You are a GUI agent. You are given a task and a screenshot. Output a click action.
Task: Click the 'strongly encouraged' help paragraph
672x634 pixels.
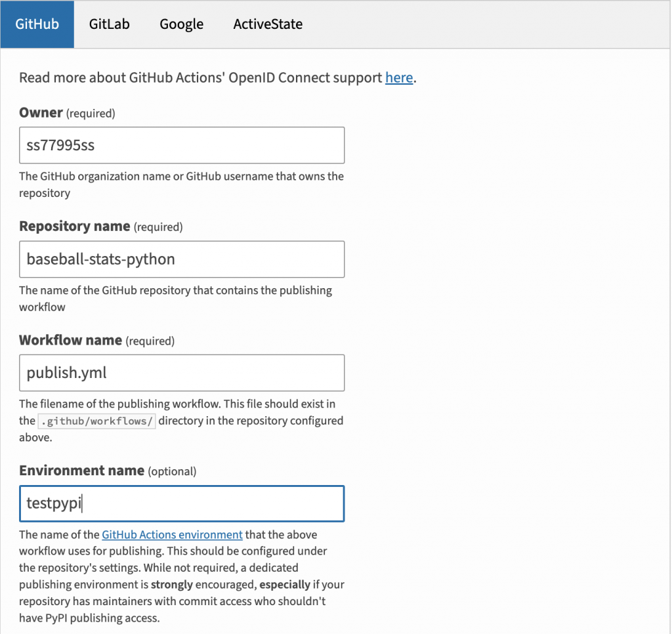click(182, 576)
